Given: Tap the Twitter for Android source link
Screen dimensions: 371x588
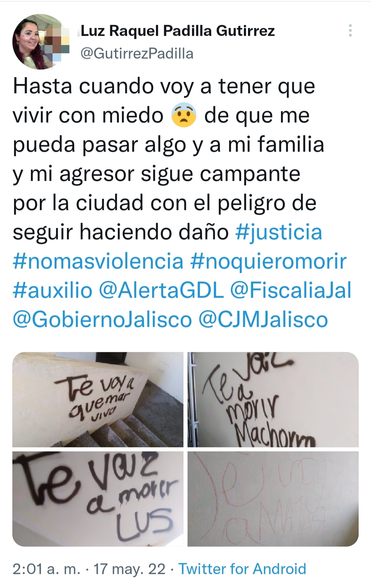Looking at the screenshot, I should click(x=242, y=569).
